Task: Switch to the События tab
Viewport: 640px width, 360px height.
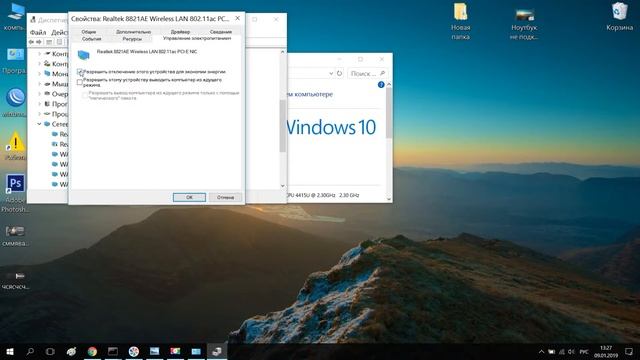Action: 91,39
